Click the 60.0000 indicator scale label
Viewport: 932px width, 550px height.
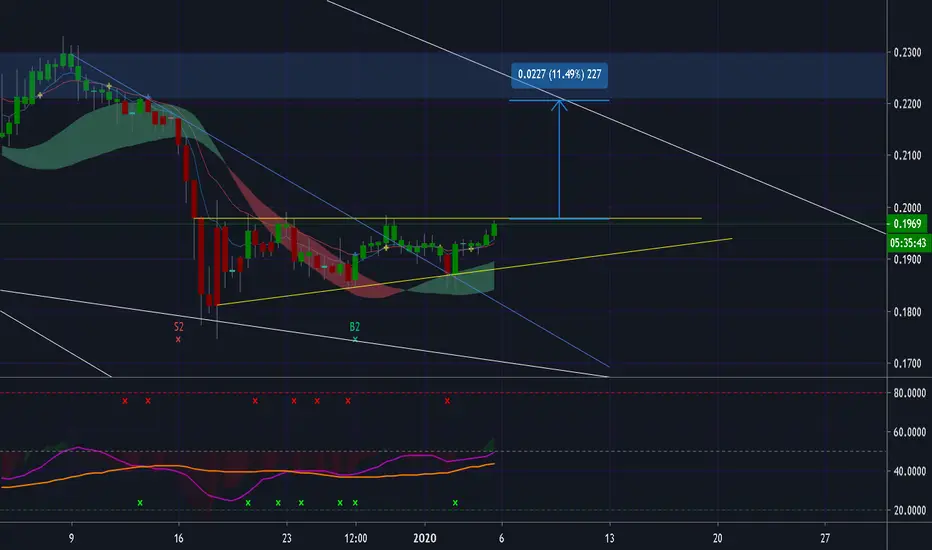[909, 432]
